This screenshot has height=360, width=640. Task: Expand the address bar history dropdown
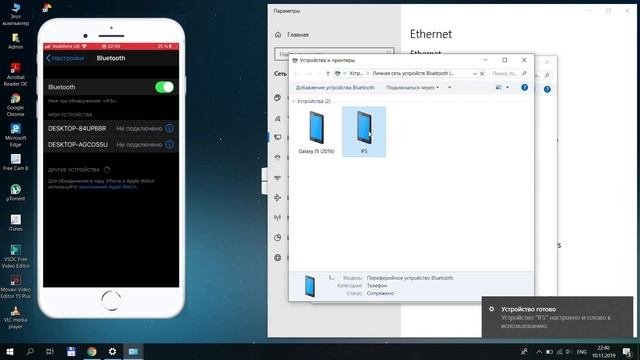[x=475, y=73]
